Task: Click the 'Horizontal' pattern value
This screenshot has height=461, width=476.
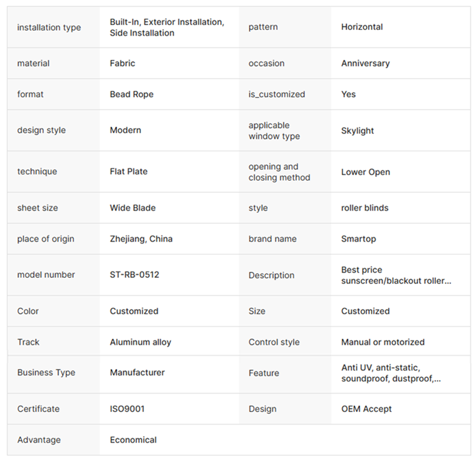Action: (362, 27)
